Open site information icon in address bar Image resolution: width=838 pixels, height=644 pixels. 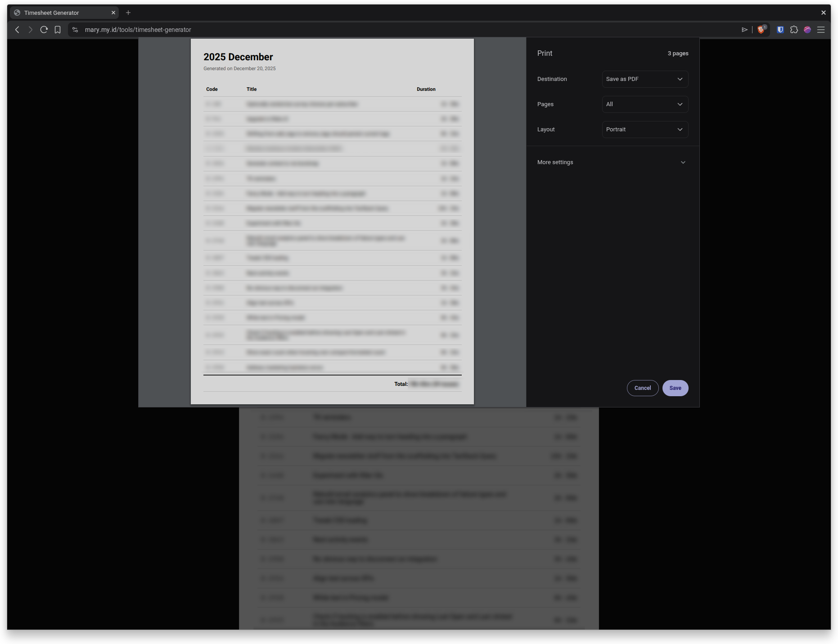pos(75,30)
